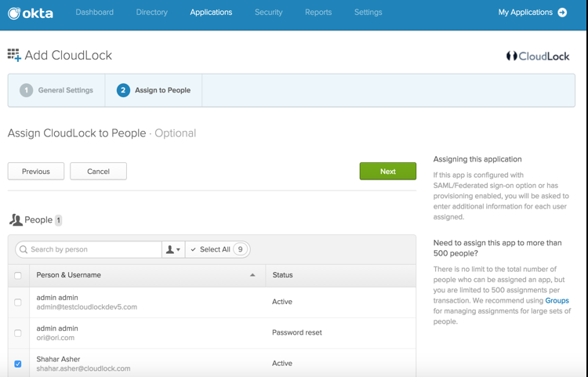Click Shahar Asher name
Viewport: 588px width, 377px height.
click(58, 359)
